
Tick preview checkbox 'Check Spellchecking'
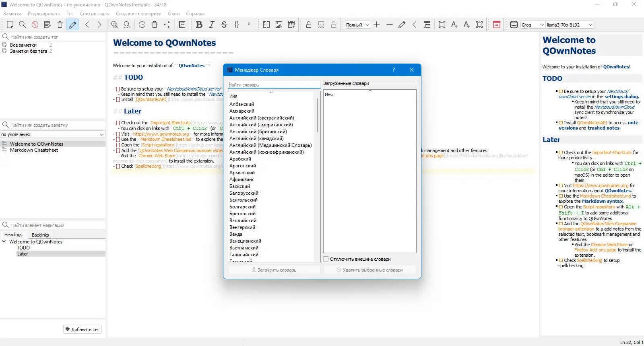coord(561,260)
